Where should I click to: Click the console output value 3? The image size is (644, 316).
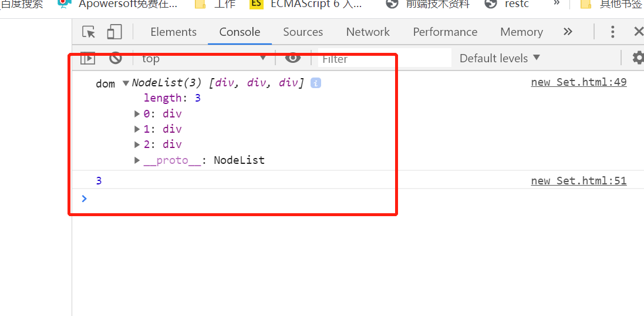[99, 181]
